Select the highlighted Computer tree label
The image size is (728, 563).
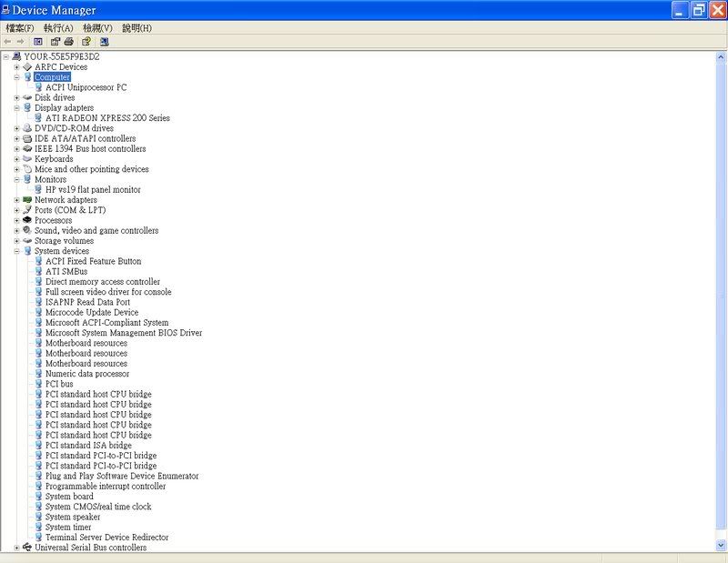point(52,77)
